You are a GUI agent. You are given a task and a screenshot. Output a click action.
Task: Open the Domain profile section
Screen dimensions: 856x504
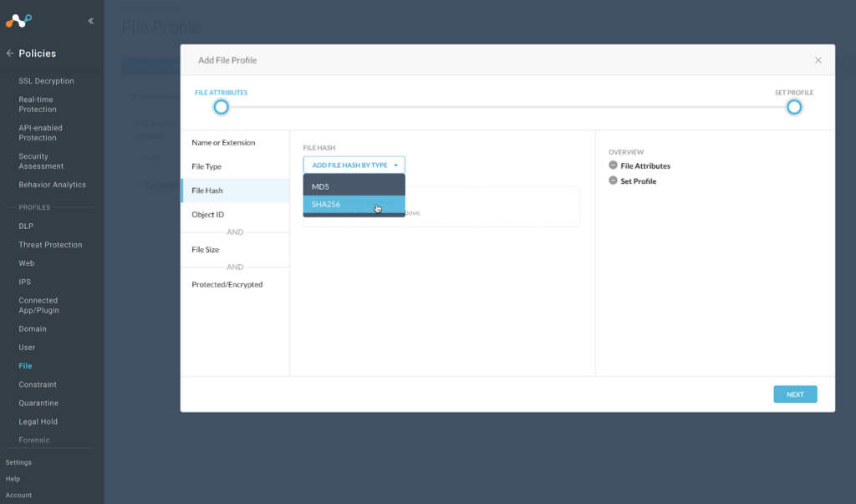click(x=33, y=328)
